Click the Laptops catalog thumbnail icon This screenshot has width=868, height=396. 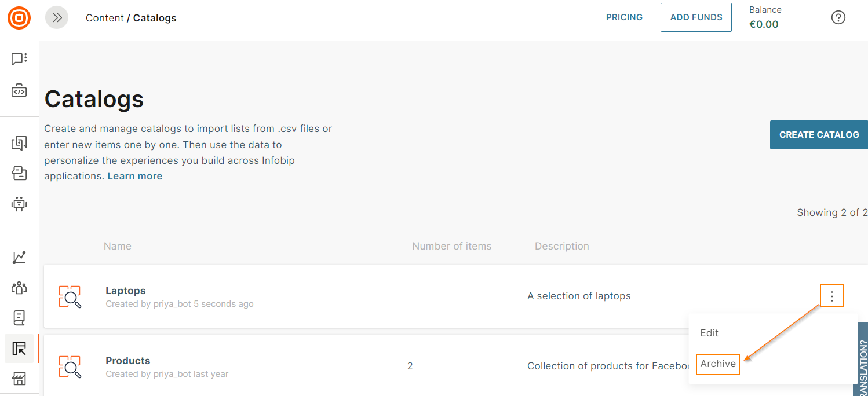coord(70,296)
